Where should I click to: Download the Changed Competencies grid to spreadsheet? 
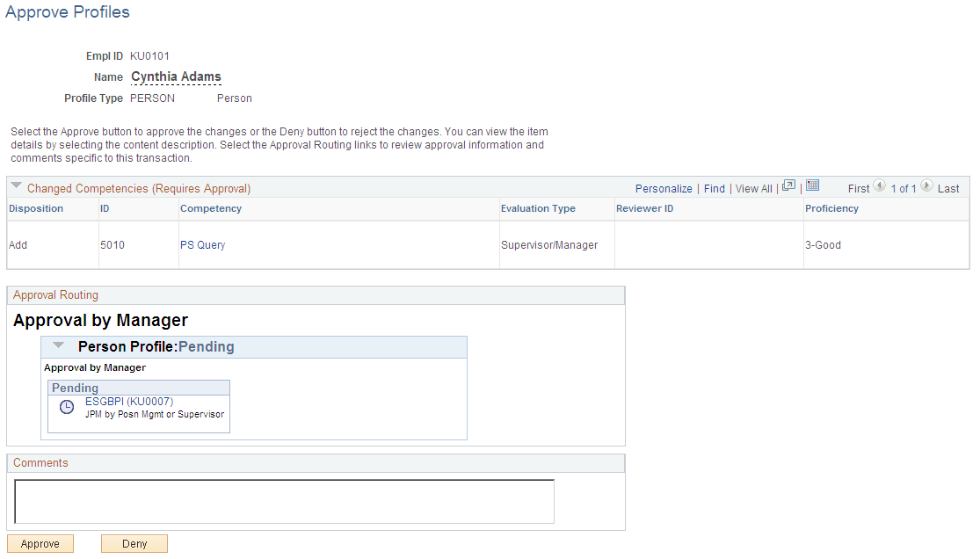coord(811,186)
